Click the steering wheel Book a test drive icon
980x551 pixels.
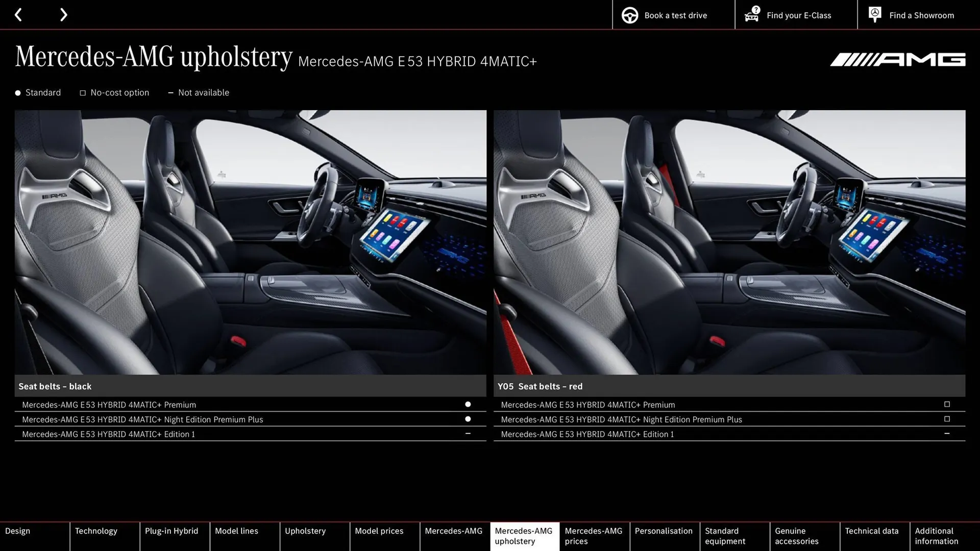pyautogui.click(x=629, y=15)
